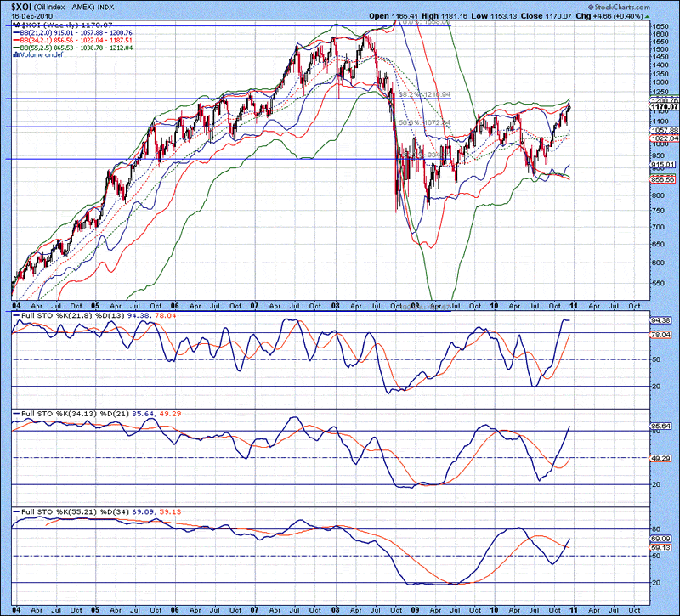Select the $XOI ticker symbol title
680x616 pixels.
(x=16, y=6)
